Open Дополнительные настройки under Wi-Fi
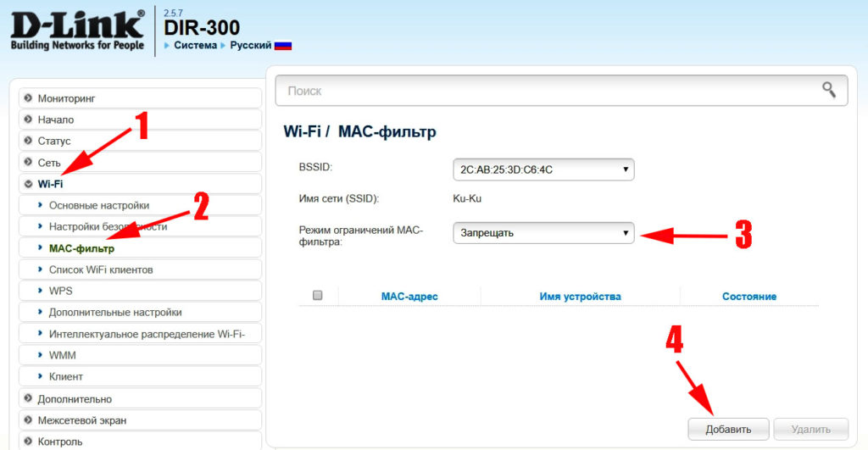Image resolution: width=868 pixels, height=450 pixels. [x=140, y=312]
